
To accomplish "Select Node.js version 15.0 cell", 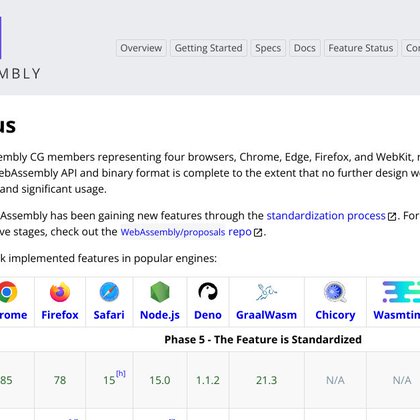I will pyautogui.click(x=160, y=380).
